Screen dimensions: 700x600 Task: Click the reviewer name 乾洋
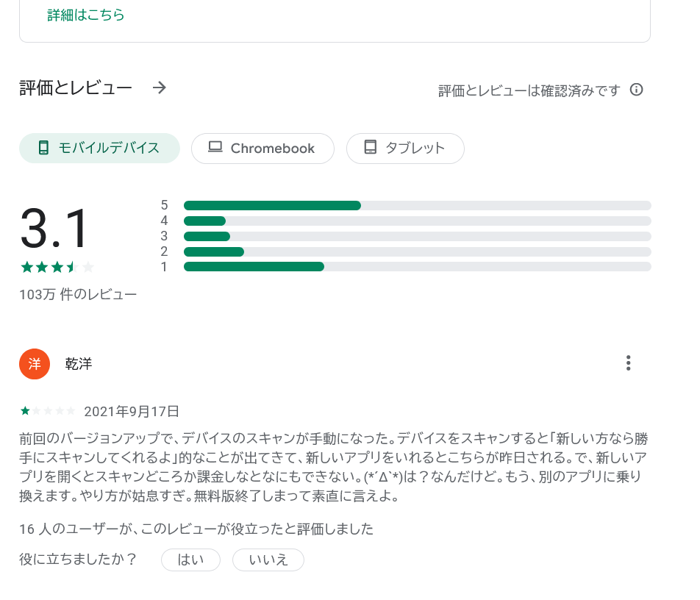click(79, 364)
